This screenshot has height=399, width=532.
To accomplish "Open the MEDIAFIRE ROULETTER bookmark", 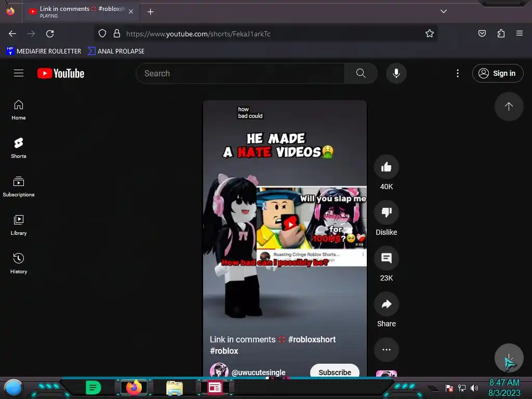I will pos(44,51).
